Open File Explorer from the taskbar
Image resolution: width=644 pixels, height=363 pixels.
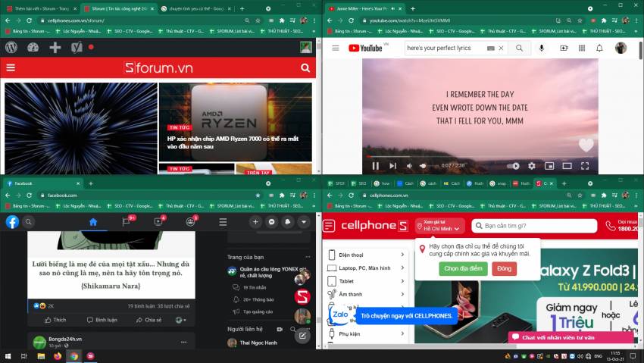coord(41,356)
